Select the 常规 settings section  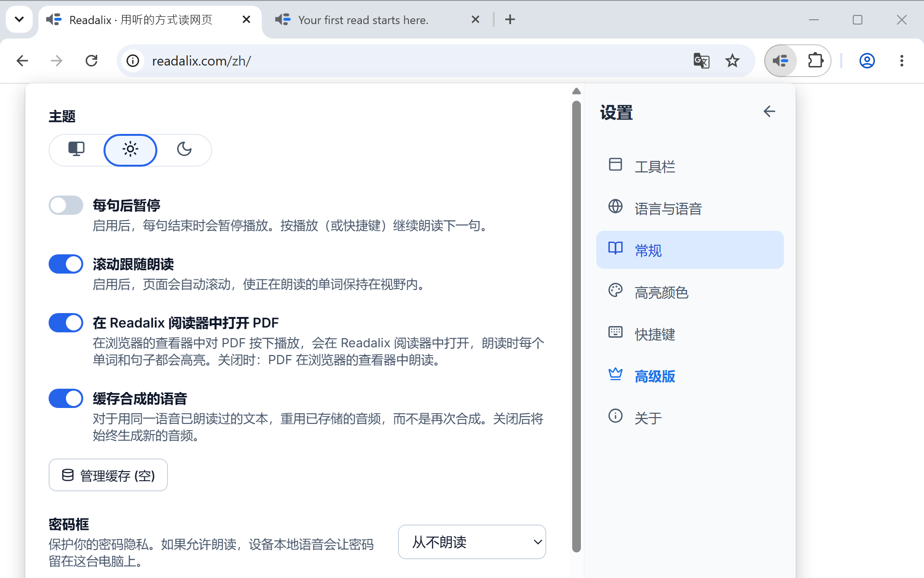point(690,250)
